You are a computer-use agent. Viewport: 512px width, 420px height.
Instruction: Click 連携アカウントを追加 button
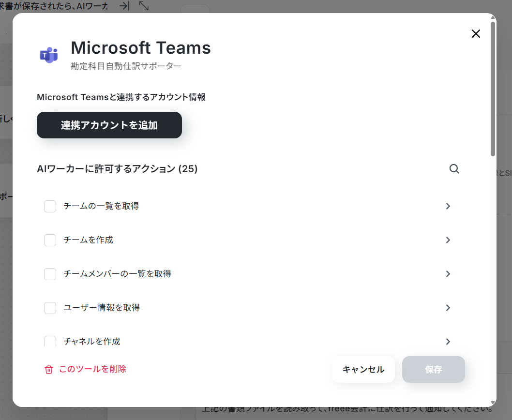point(109,125)
